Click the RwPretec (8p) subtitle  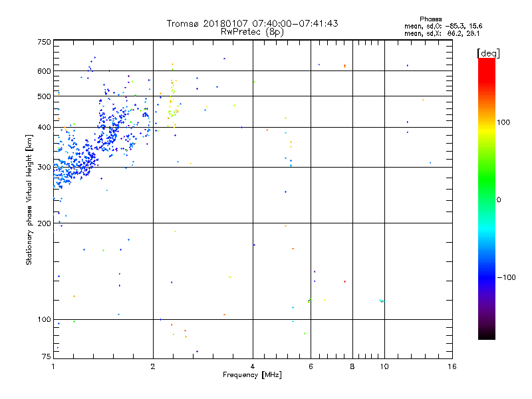point(252,32)
